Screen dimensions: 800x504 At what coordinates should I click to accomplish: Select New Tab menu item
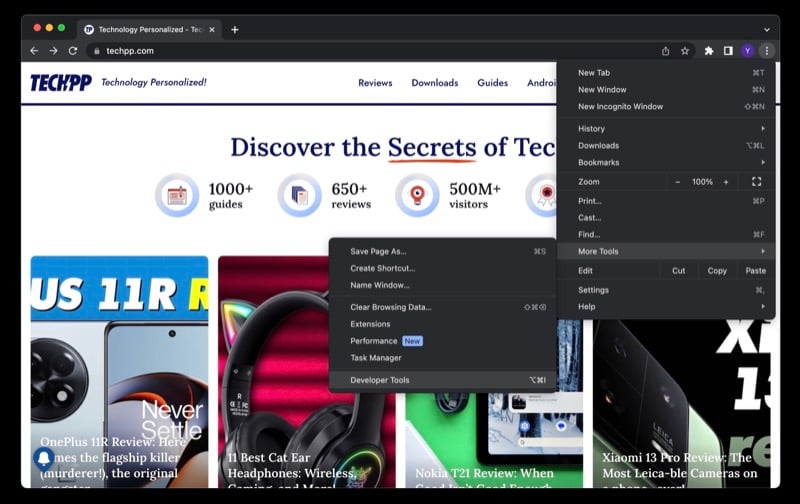coord(666,72)
